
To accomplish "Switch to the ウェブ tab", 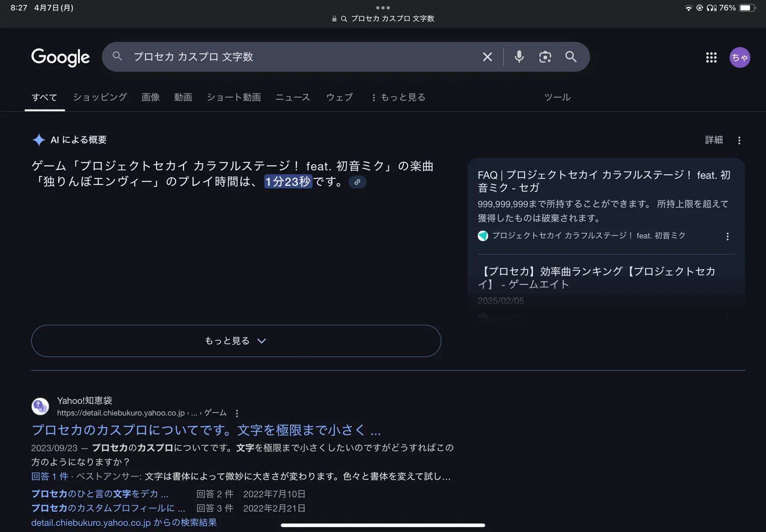I will (340, 97).
